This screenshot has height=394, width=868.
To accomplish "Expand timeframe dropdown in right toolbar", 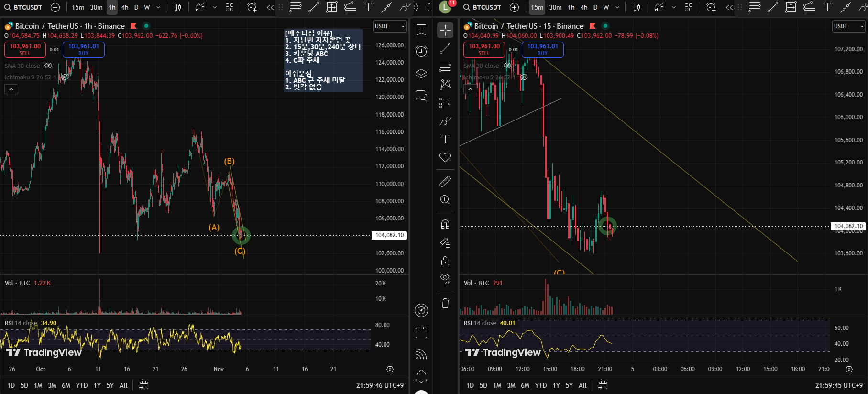I will tap(617, 7).
